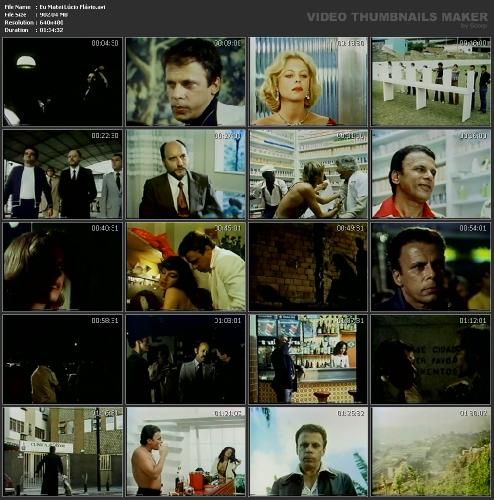Image resolution: width=494 pixels, height=500 pixels.
Task: Open the very dark 00:58:31 thumbnail
Action: (63, 359)
